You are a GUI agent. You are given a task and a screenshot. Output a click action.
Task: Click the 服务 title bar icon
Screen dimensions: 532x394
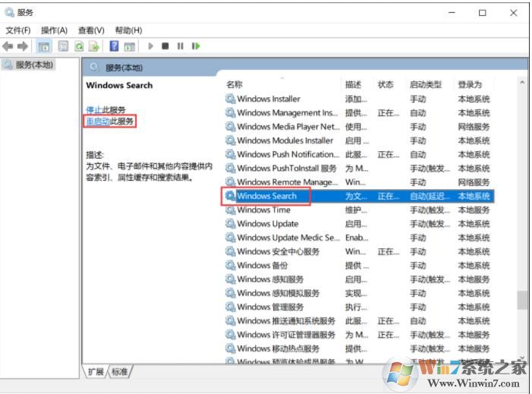tap(9, 13)
